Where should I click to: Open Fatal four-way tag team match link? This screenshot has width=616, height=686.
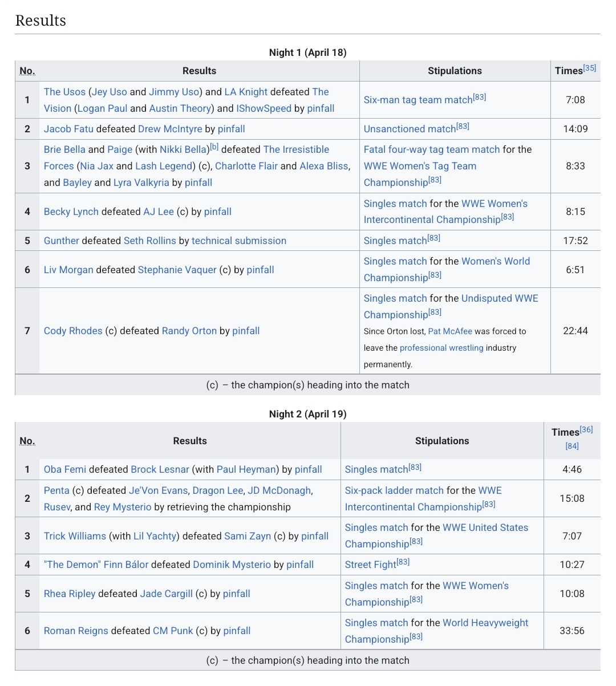432,149
